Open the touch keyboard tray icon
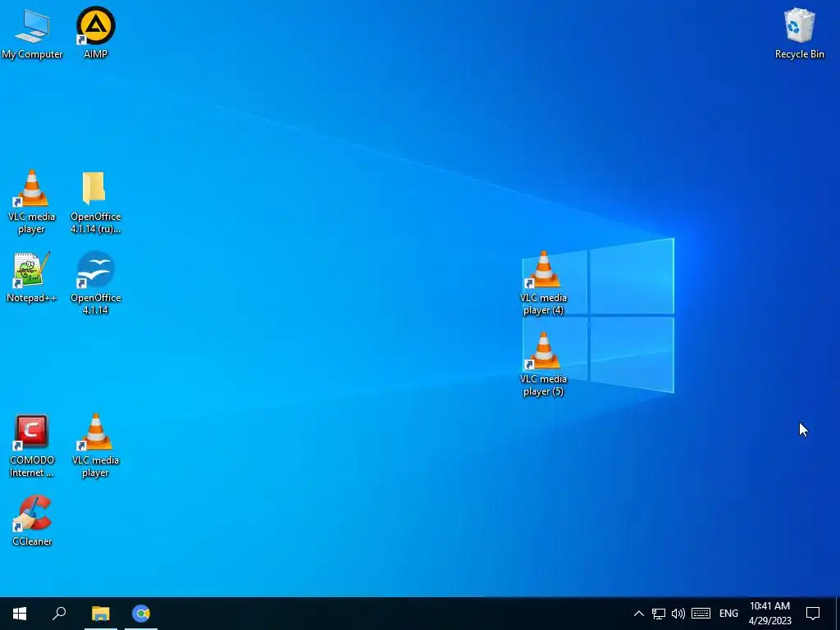 pos(701,614)
